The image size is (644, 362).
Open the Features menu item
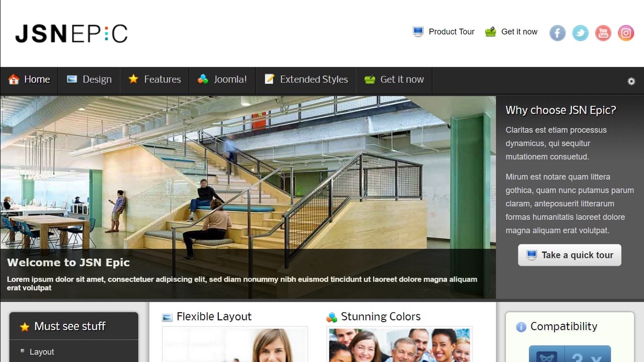tap(155, 79)
